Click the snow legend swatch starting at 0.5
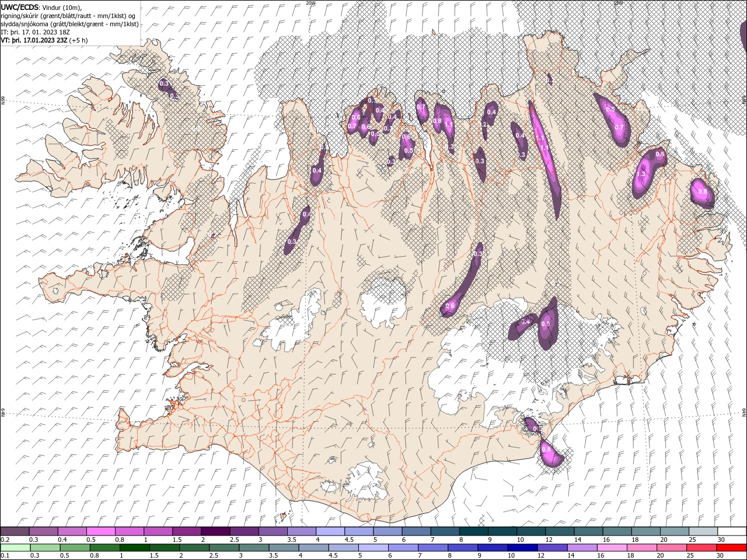Screen dimensions: 747x560 tap(101, 531)
